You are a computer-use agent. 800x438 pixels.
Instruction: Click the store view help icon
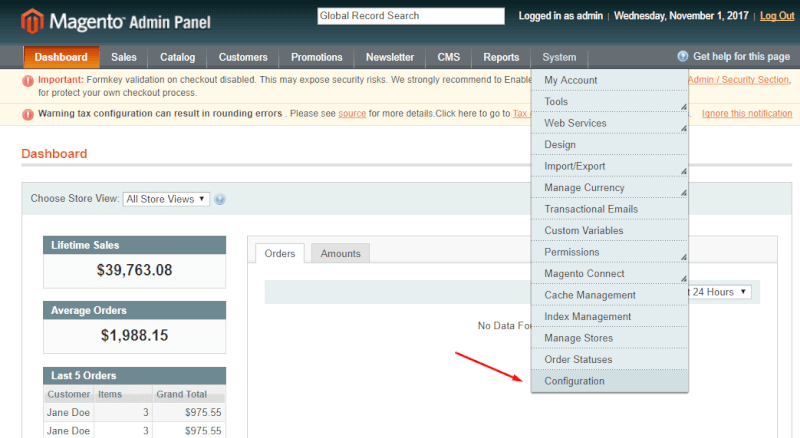pos(220,199)
